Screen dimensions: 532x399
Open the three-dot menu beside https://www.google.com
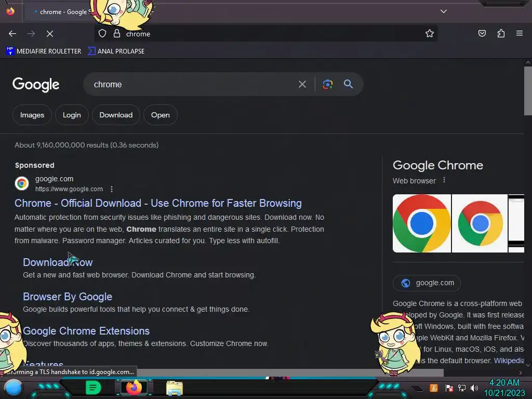pos(112,189)
